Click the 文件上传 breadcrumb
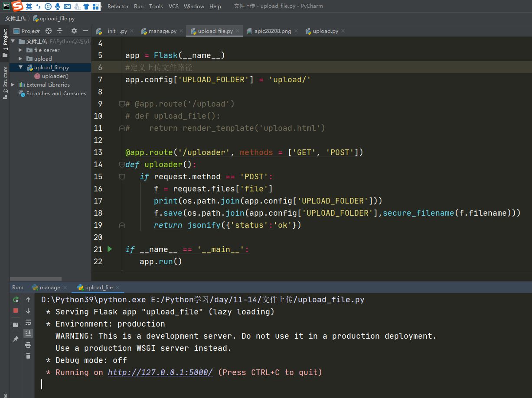This screenshot has width=532, height=398. [x=15, y=19]
